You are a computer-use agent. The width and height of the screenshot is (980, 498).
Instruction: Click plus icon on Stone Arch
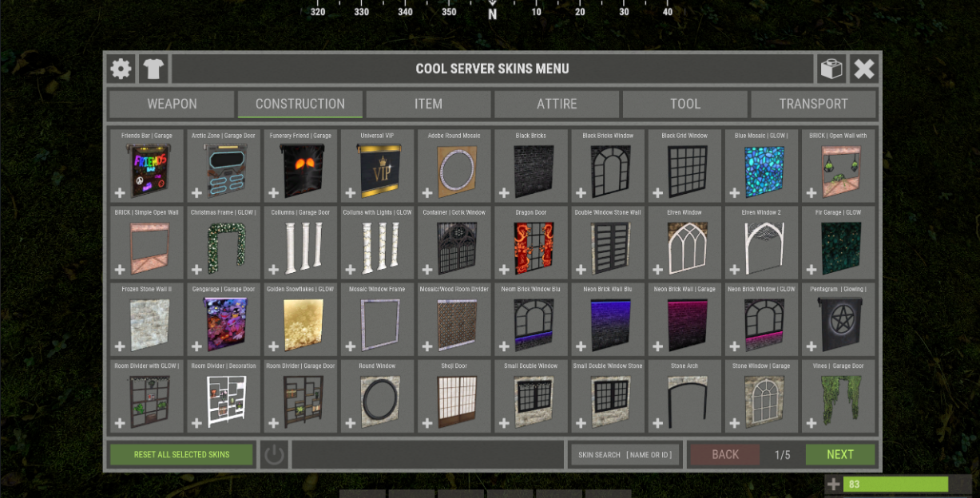[657, 423]
